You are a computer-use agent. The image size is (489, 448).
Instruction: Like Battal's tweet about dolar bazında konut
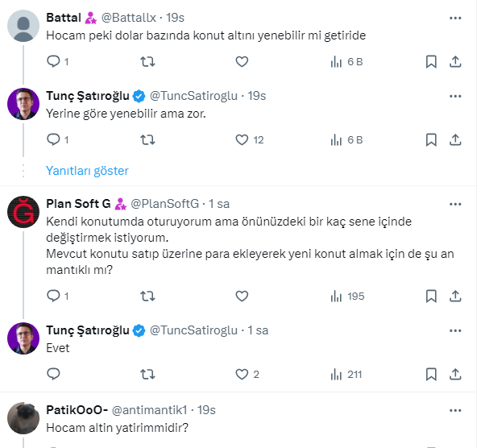(242, 61)
